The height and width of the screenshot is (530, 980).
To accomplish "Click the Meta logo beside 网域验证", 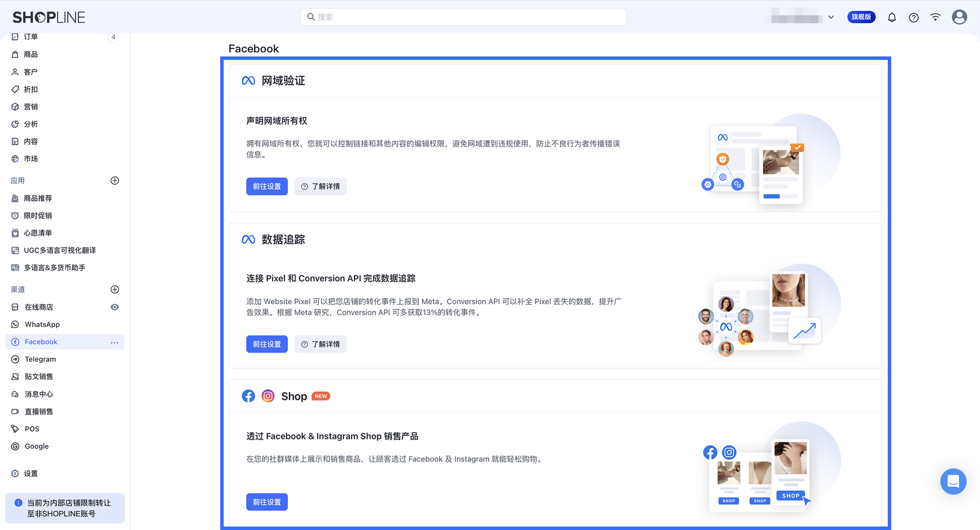I will tap(248, 81).
